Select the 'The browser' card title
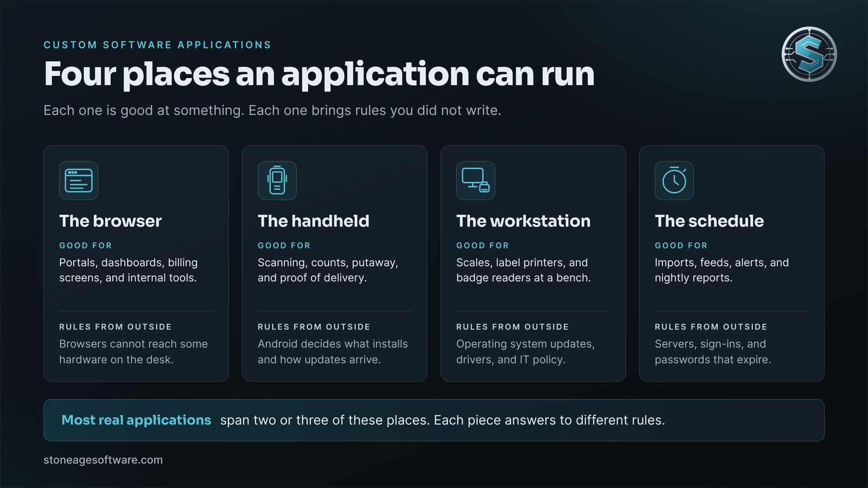Image resolution: width=868 pixels, height=488 pixels. point(111,221)
